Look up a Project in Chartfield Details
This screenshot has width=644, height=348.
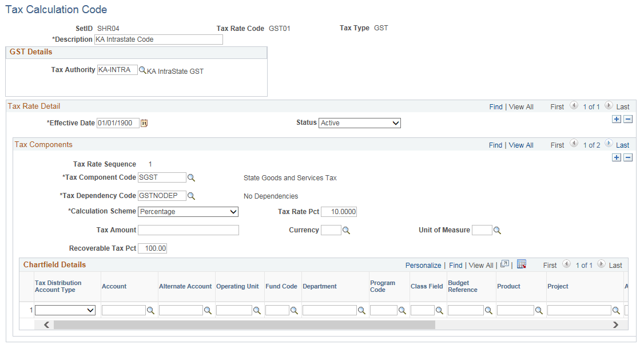[617, 310]
